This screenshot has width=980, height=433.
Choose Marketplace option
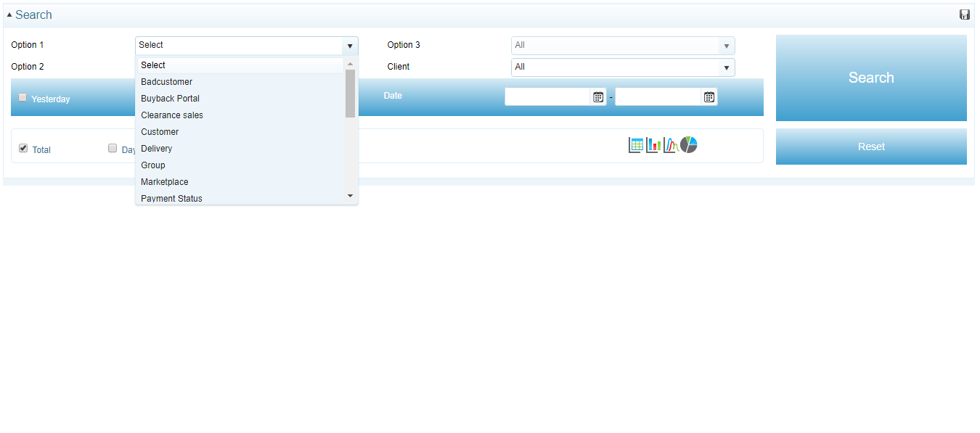(x=240, y=182)
